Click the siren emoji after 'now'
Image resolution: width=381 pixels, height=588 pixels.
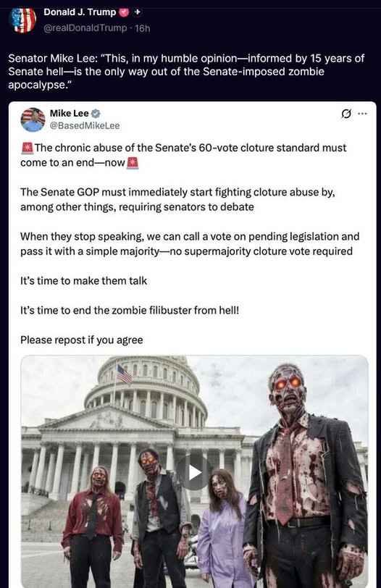point(133,163)
